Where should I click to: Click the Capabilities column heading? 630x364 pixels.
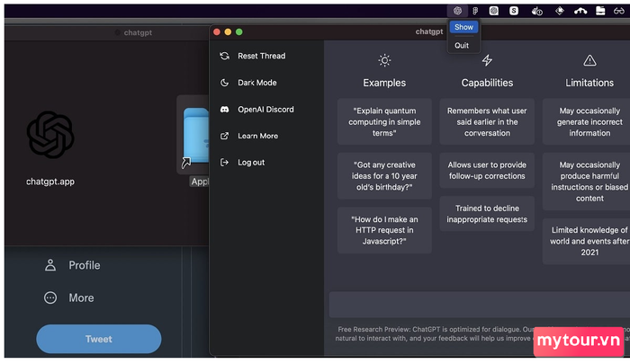click(487, 83)
